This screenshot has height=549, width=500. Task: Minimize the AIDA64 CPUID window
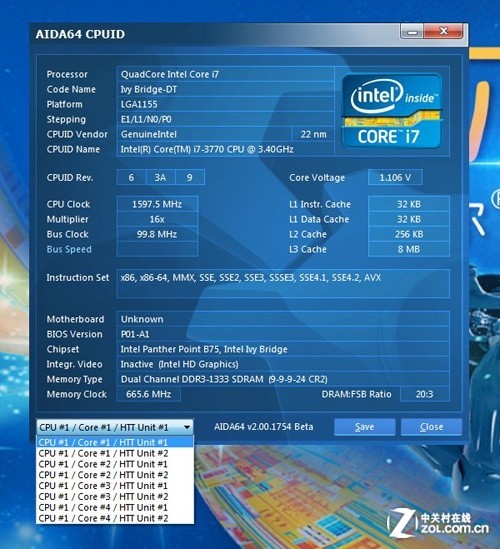tap(412, 32)
